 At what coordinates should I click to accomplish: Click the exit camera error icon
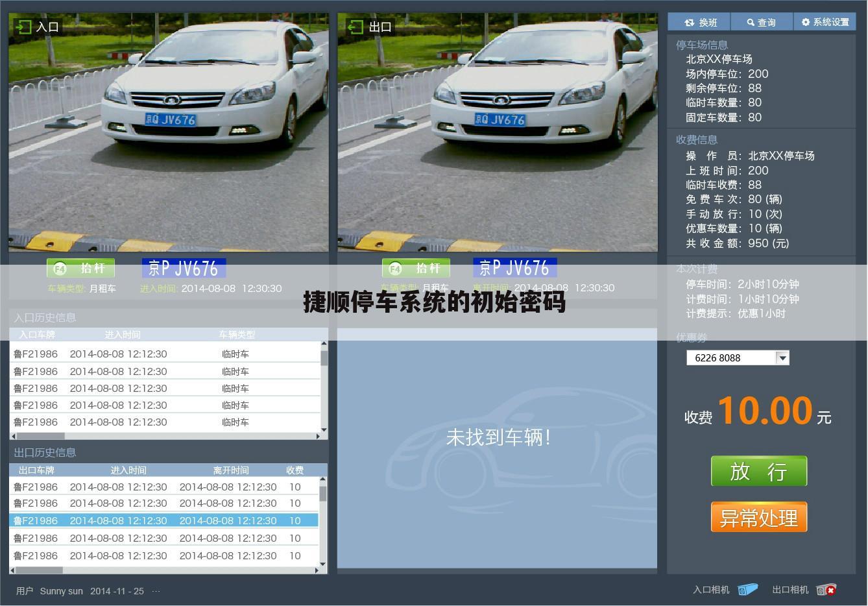[826, 590]
